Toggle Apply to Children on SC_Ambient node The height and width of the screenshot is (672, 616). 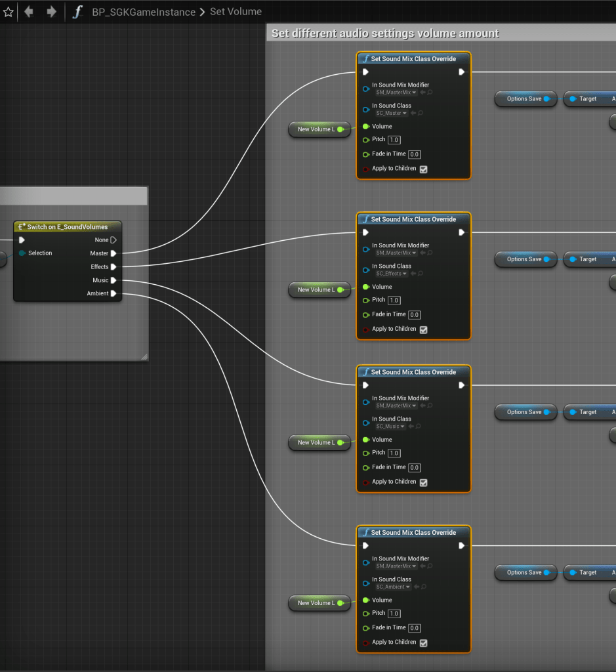423,643
